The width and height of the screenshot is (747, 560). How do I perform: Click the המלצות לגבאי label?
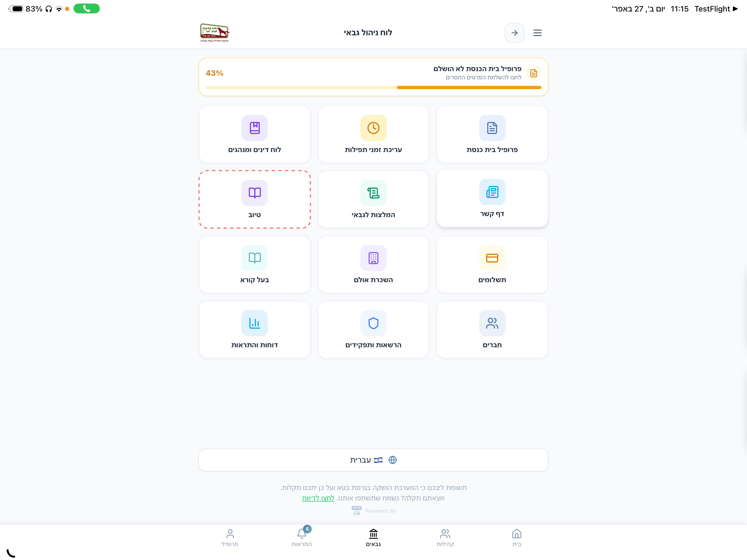point(373,215)
